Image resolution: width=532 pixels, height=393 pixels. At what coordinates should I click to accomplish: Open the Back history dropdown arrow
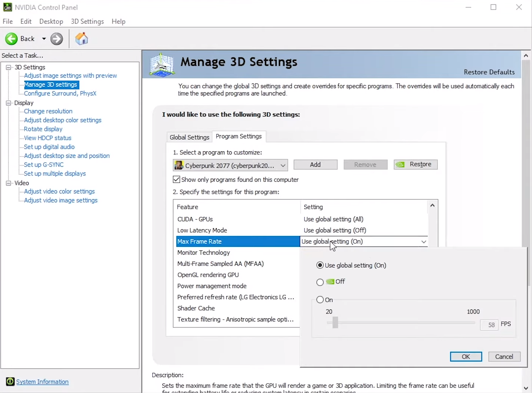[44, 39]
